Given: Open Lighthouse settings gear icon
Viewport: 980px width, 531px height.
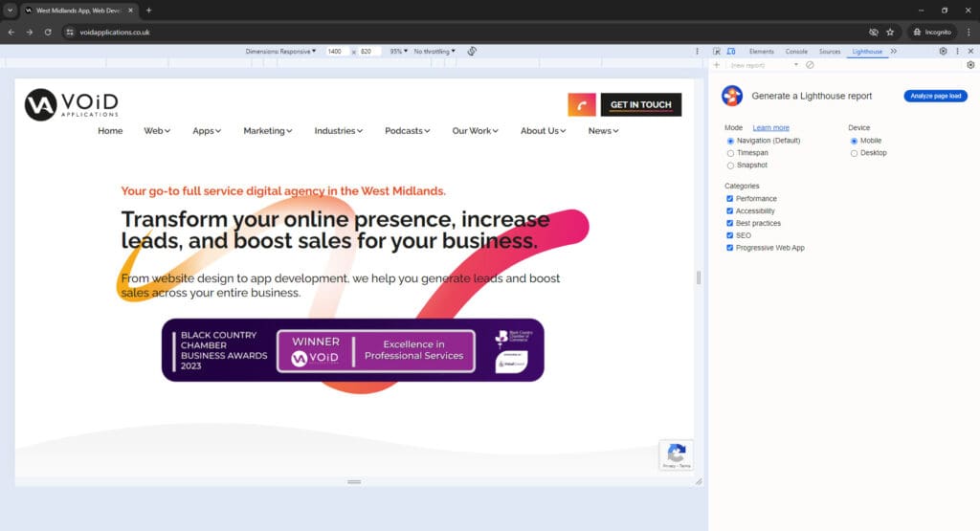Looking at the screenshot, I should coord(970,65).
